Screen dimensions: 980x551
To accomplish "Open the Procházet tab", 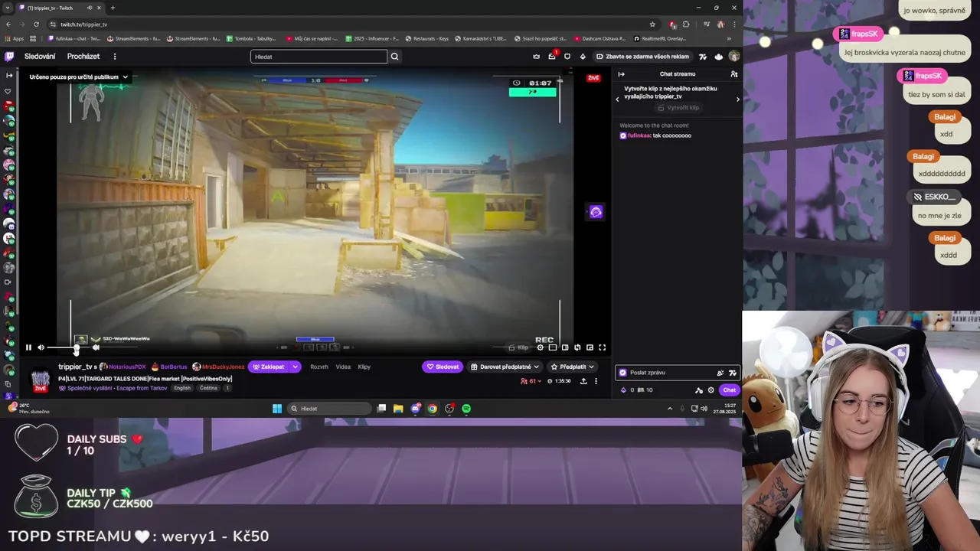I will (x=83, y=56).
